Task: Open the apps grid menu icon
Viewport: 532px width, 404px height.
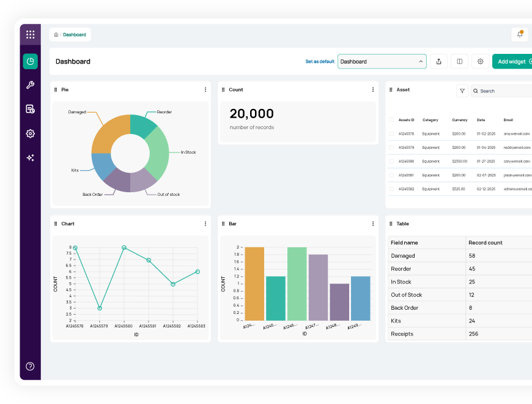Action: 30,34
